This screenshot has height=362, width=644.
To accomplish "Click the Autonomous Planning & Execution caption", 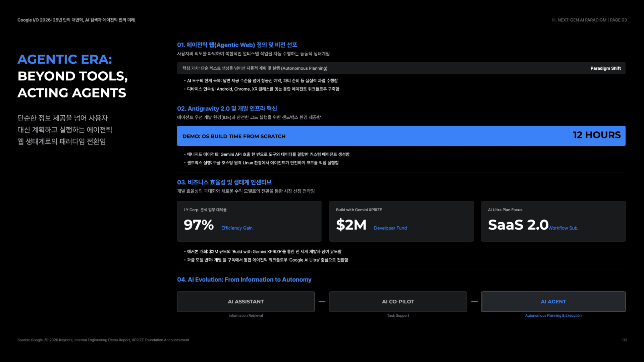I will (553, 316).
